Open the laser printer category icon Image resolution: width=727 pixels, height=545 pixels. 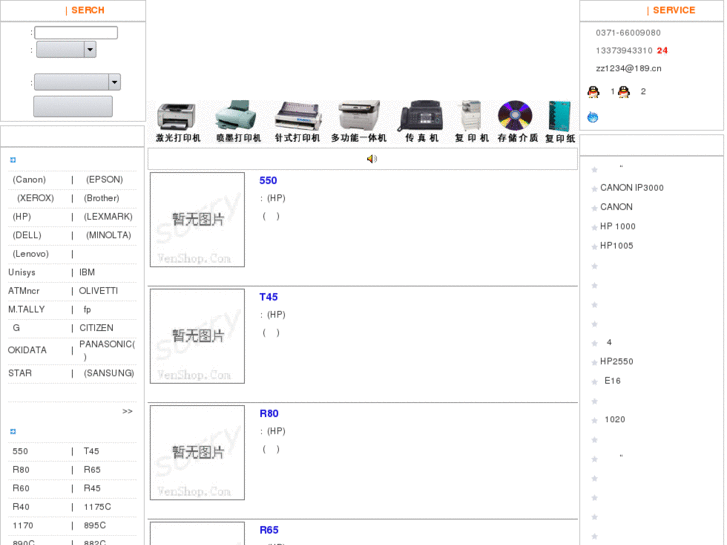coord(178,122)
